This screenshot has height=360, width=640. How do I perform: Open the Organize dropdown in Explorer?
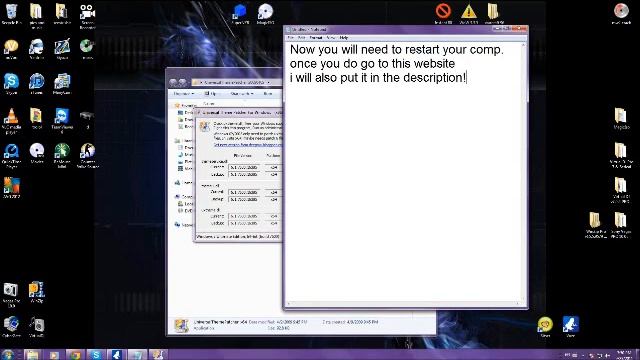point(183,94)
